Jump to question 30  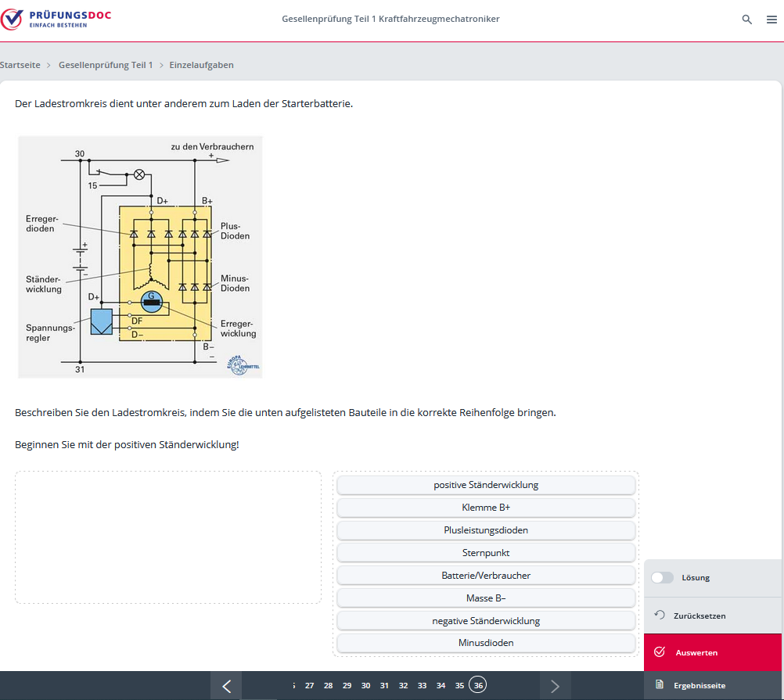(x=365, y=686)
